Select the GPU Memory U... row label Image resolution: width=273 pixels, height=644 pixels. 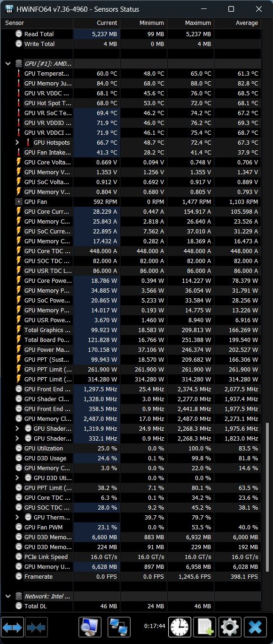tap(47, 566)
